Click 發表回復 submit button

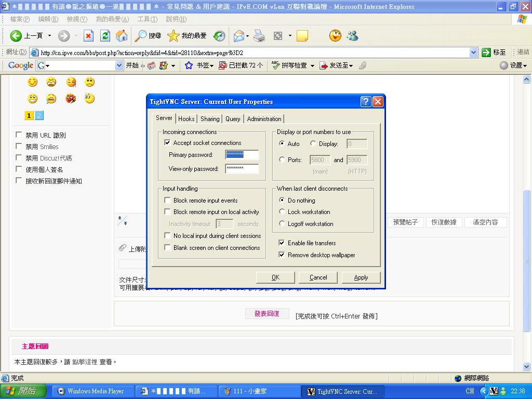(x=267, y=313)
